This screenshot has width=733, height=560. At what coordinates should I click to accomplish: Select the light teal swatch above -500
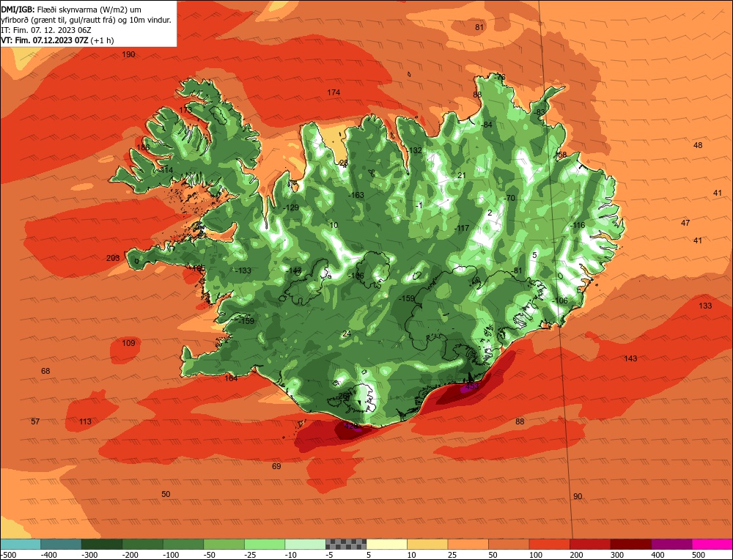(x=21, y=544)
